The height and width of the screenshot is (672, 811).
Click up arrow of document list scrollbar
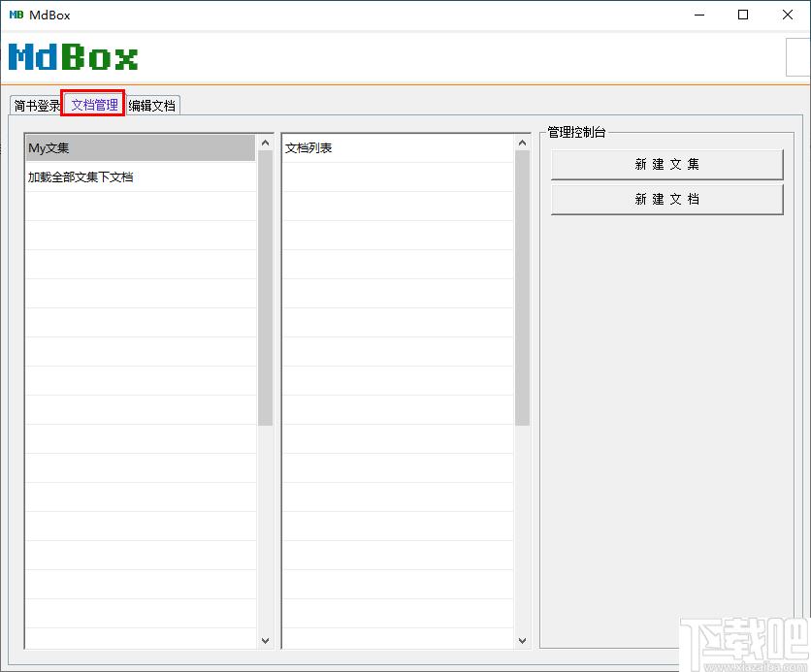click(x=522, y=143)
